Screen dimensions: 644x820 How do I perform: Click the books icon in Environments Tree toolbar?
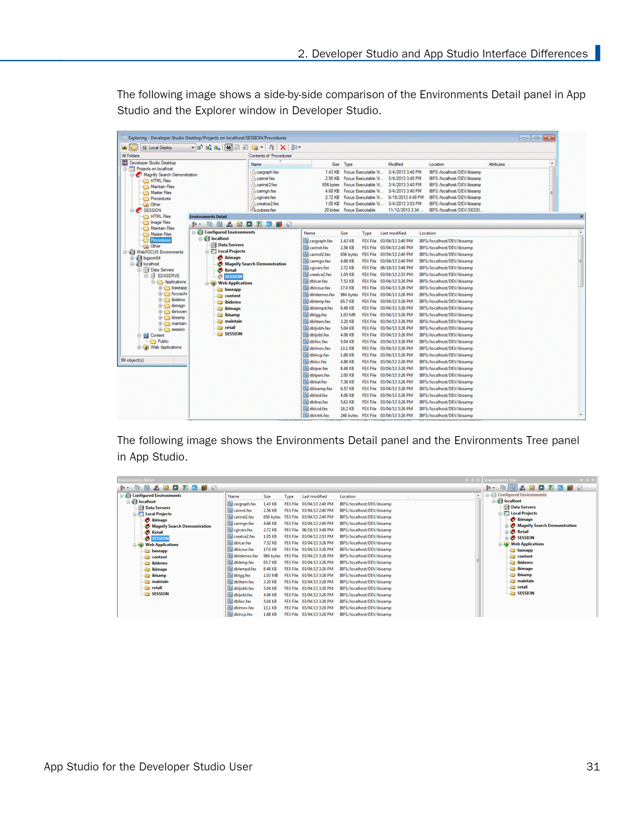tap(570, 488)
